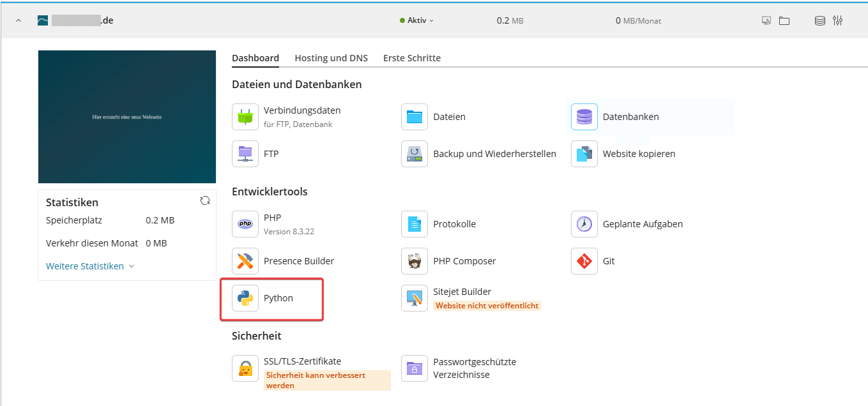Image resolution: width=868 pixels, height=406 pixels.
Task: Click the domain favicon next to the name
Action: (43, 20)
